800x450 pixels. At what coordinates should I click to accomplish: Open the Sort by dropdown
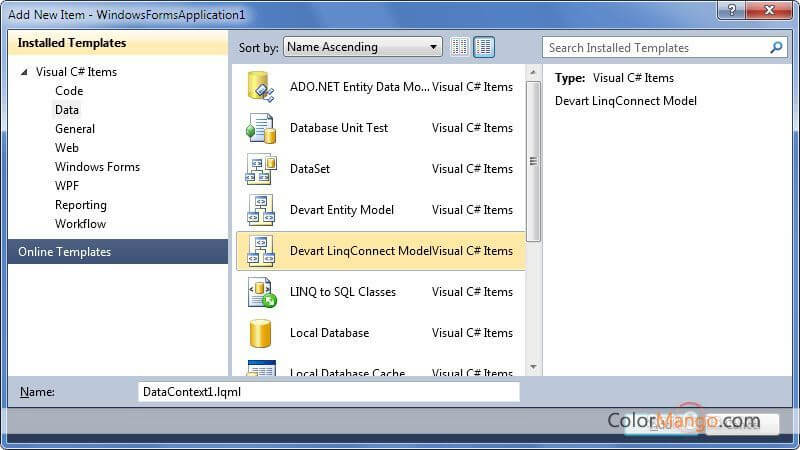[x=363, y=47]
